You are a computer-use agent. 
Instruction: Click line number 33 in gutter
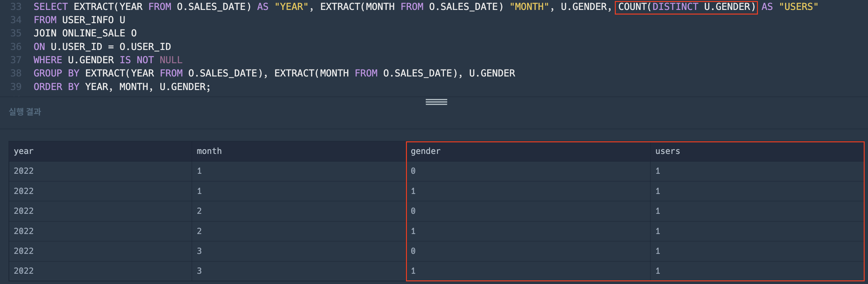[16, 7]
